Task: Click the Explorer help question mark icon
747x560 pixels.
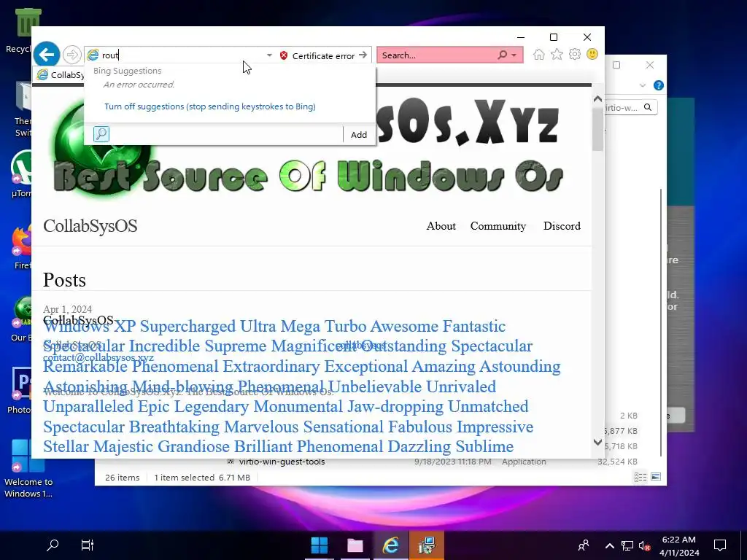Action: 659,85
